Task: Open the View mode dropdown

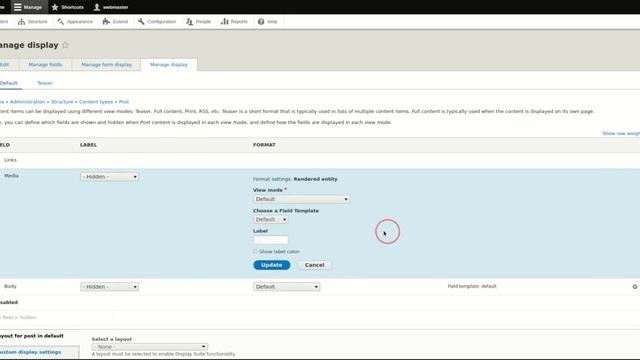Action: point(301,199)
